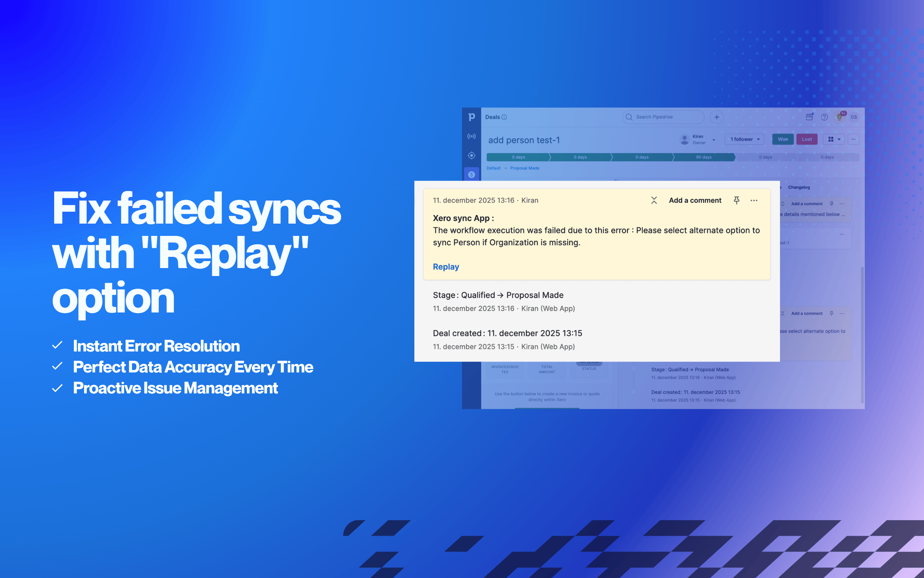Focus the Search Pipedrive field
This screenshot has height=578, width=924.
[663, 117]
